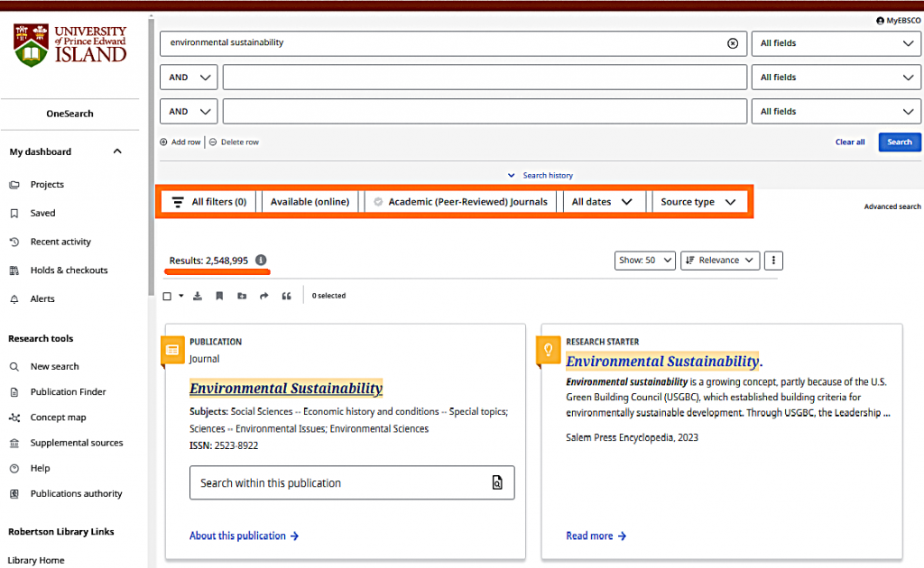This screenshot has height=568, width=924.
Task: Open Environmental Sustainability Research Starter title
Action: [662, 361]
